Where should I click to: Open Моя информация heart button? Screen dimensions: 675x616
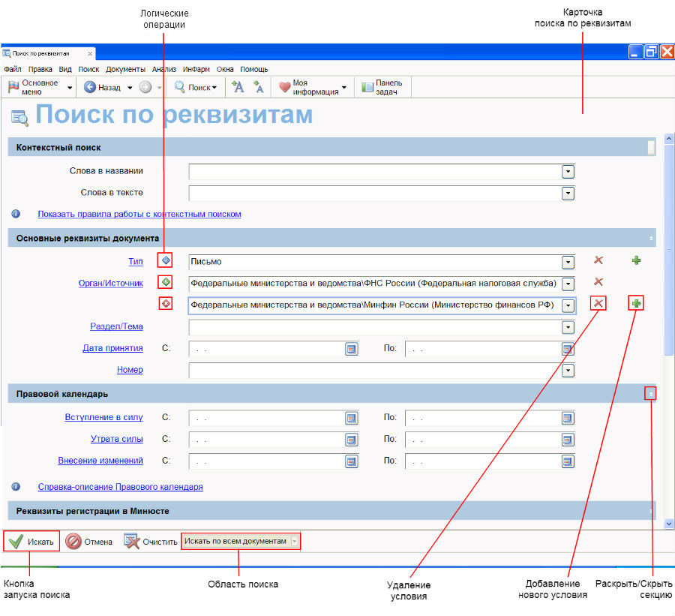(x=313, y=88)
